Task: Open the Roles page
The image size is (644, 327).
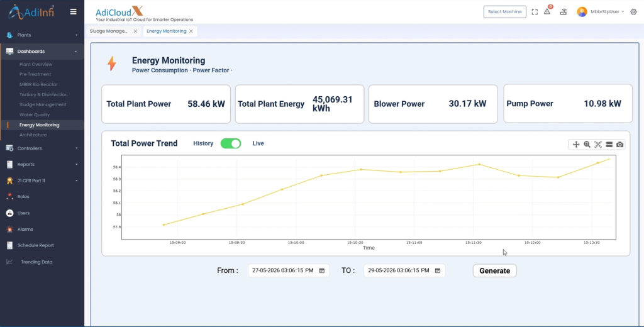Action: click(x=23, y=197)
